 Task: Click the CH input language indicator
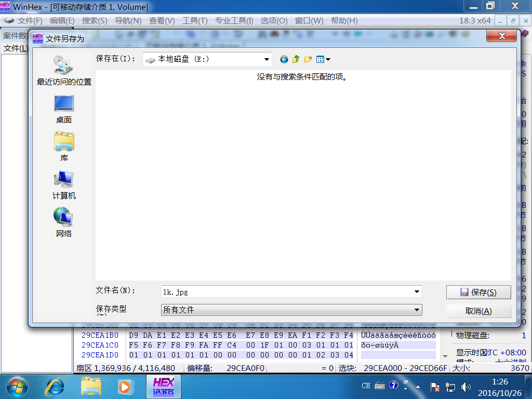pos(366,386)
